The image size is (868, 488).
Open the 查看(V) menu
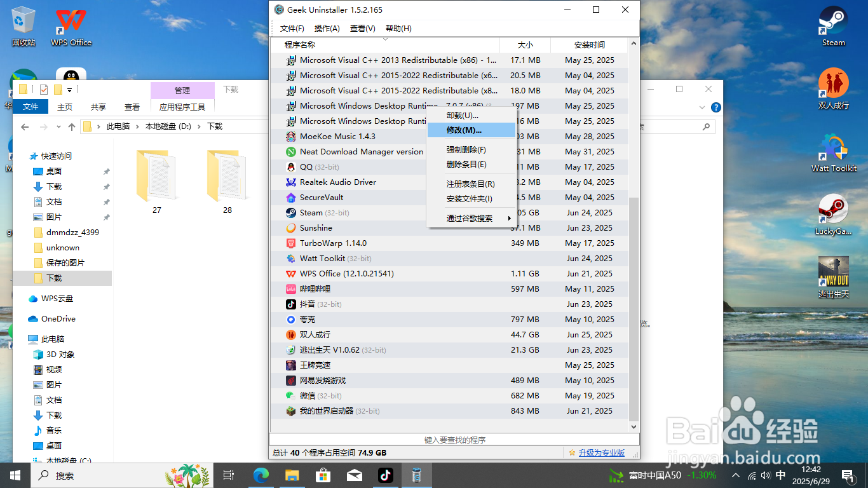[x=363, y=29]
